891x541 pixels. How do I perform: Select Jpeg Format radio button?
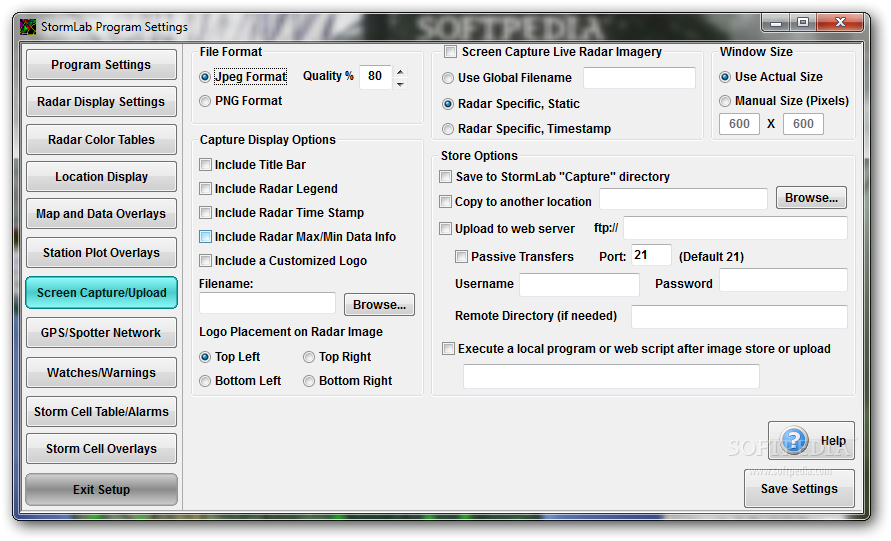(205, 77)
